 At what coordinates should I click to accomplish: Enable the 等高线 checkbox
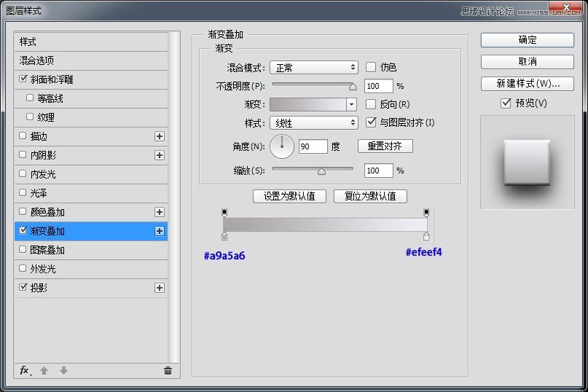click(x=30, y=98)
